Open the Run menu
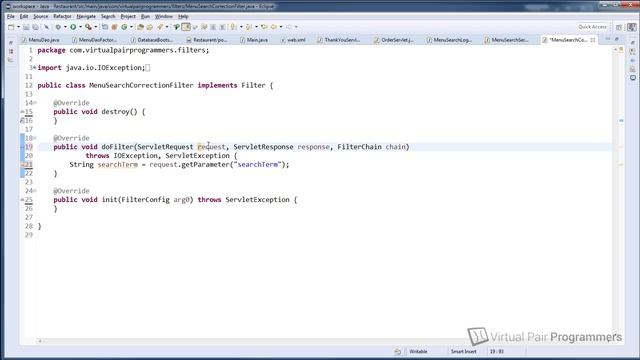 [x=145, y=16]
